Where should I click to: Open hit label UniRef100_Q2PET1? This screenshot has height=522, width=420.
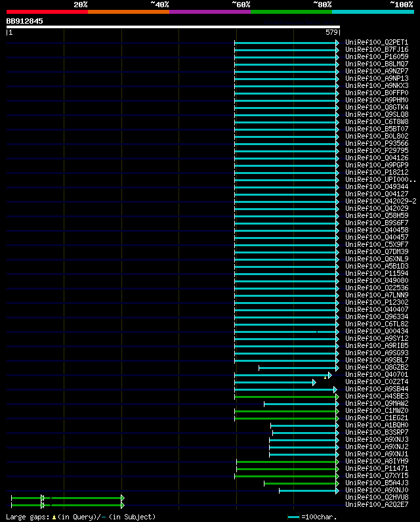[377, 42]
